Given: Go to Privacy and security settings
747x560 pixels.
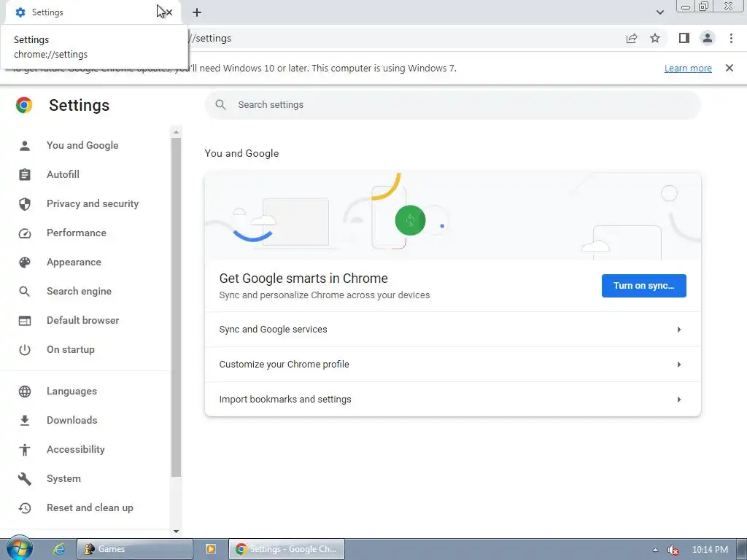Looking at the screenshot, I should (93, 204).
